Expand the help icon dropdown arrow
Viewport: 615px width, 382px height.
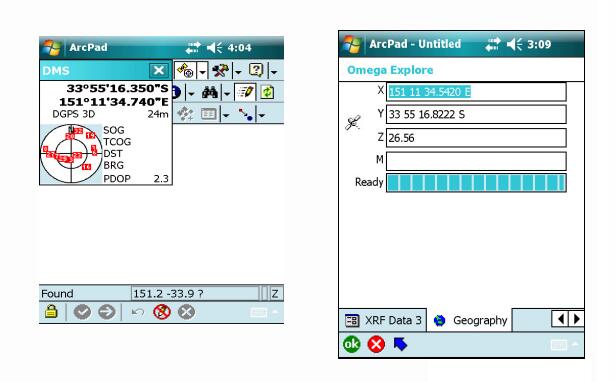tap(274, 72)
